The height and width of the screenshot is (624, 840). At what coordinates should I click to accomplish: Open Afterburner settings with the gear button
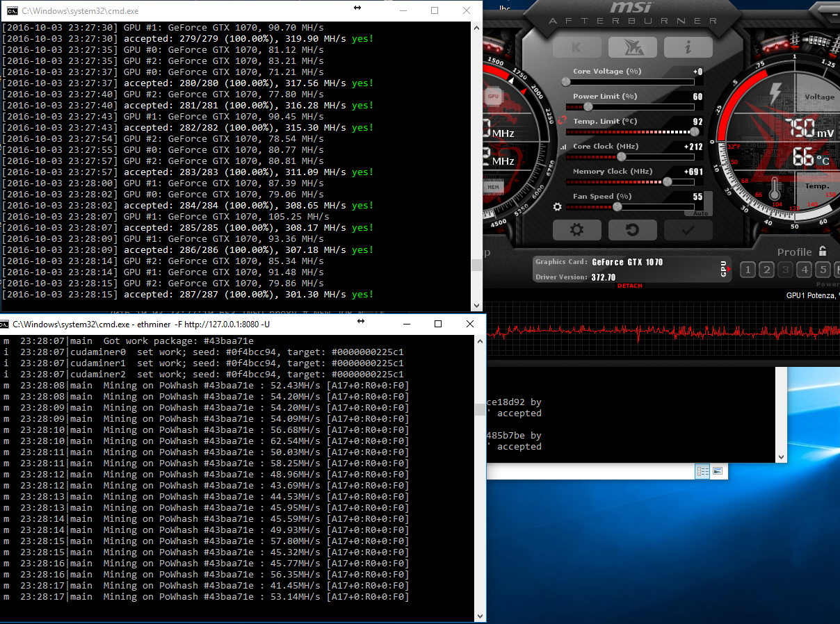coord(576,230)
